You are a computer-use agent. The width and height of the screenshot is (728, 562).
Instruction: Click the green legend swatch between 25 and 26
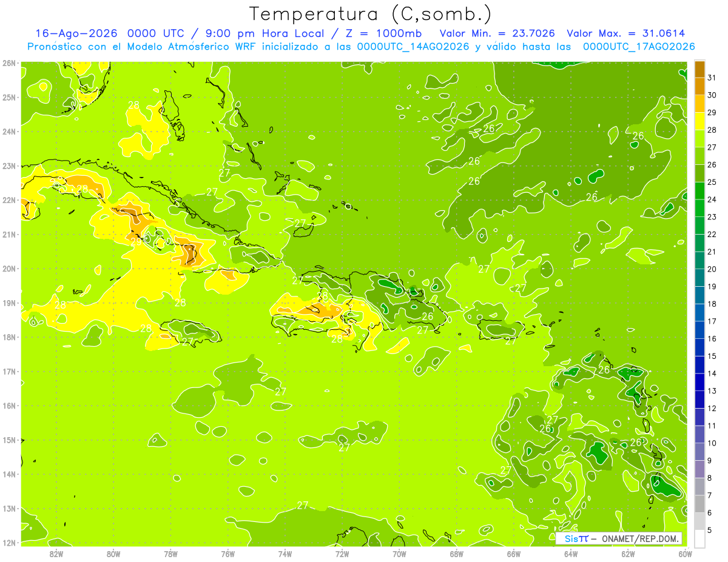click(x=699, y=173)
